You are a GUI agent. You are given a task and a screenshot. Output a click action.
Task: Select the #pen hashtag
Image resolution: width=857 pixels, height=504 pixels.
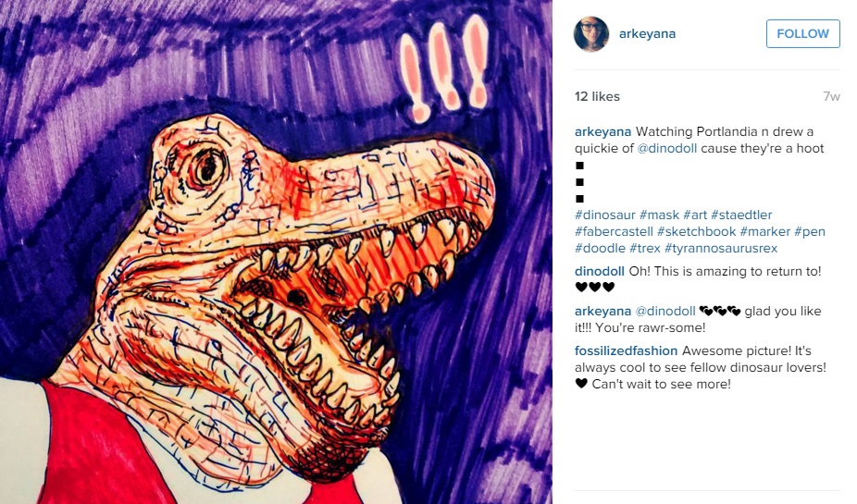(810, 231)
